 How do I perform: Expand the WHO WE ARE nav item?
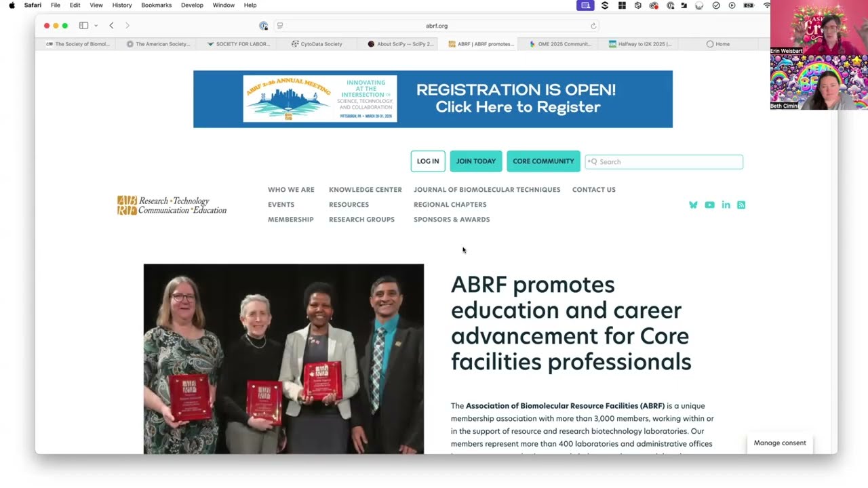pos(291,190)
